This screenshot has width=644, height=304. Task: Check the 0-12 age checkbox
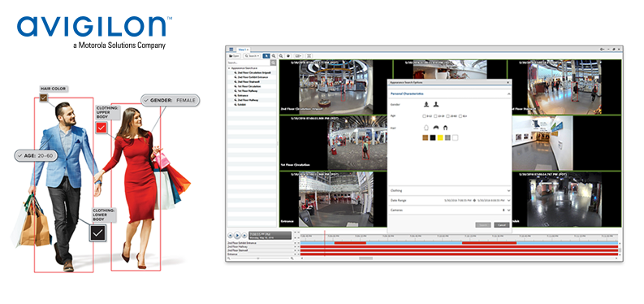point(424,116)
